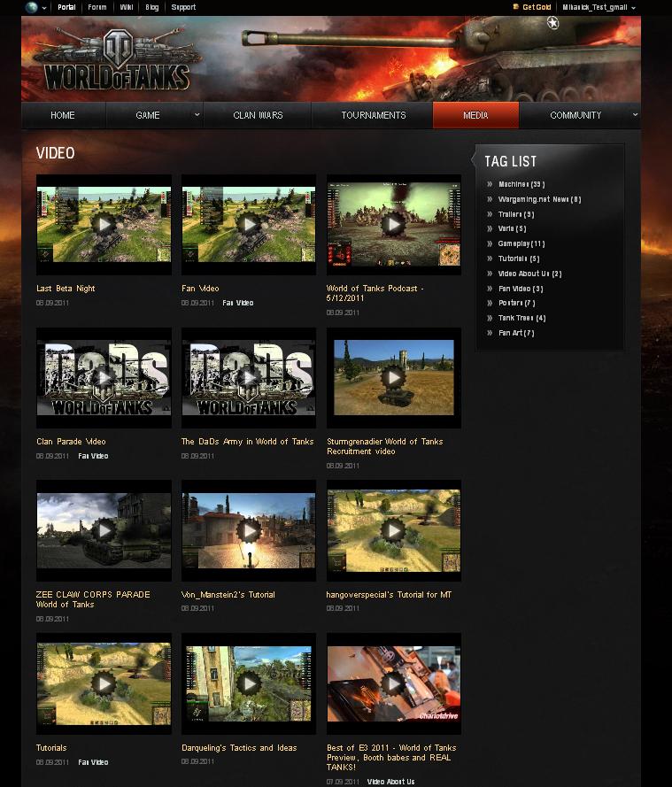The image size is (672, 787).
Task: Play the Best of E3 2011 video
Action: [394, 683]
